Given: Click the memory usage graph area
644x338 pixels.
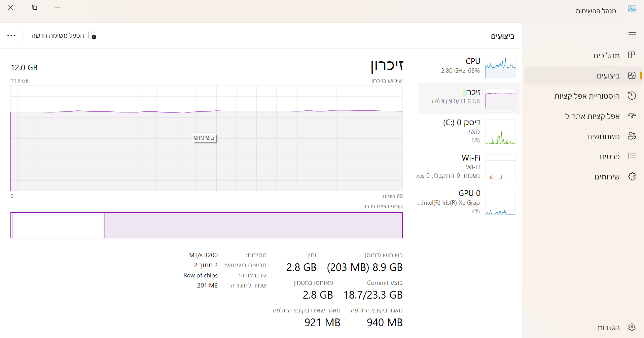Looking at the screenshot, I should click(x=207, y=138).
